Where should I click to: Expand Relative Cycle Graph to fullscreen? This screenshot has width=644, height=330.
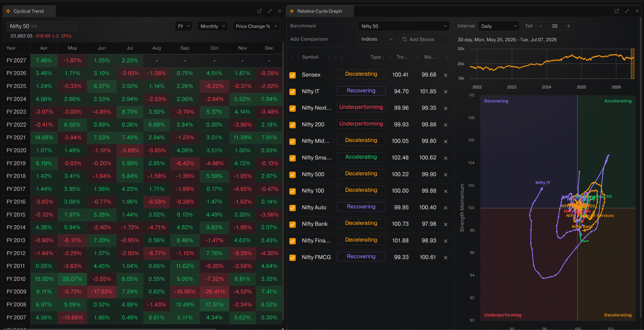point(627,11)
